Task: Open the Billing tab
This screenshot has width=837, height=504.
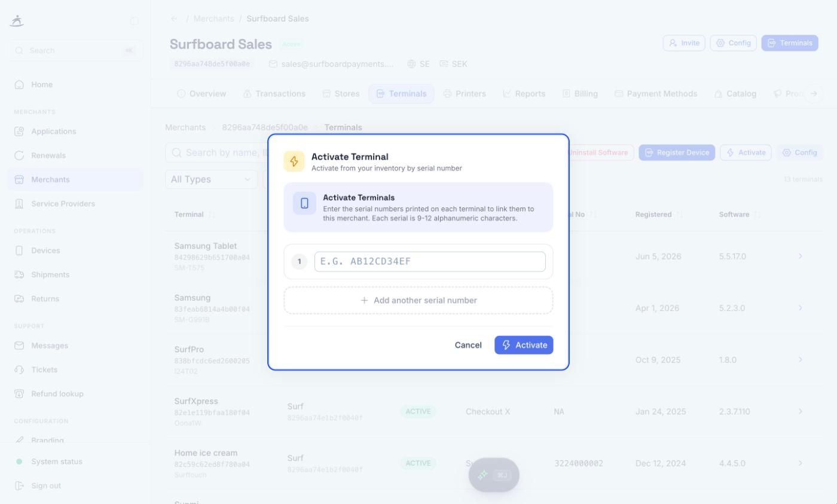Action: [581, 94]
